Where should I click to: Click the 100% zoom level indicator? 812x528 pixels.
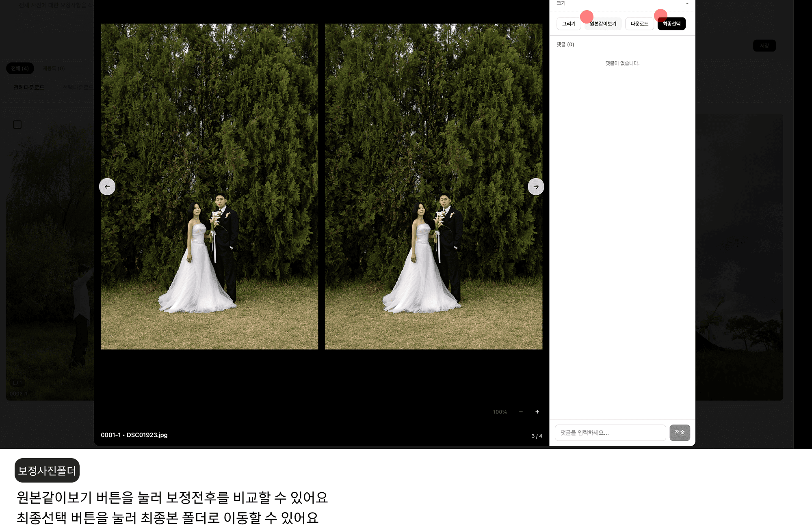500,412
